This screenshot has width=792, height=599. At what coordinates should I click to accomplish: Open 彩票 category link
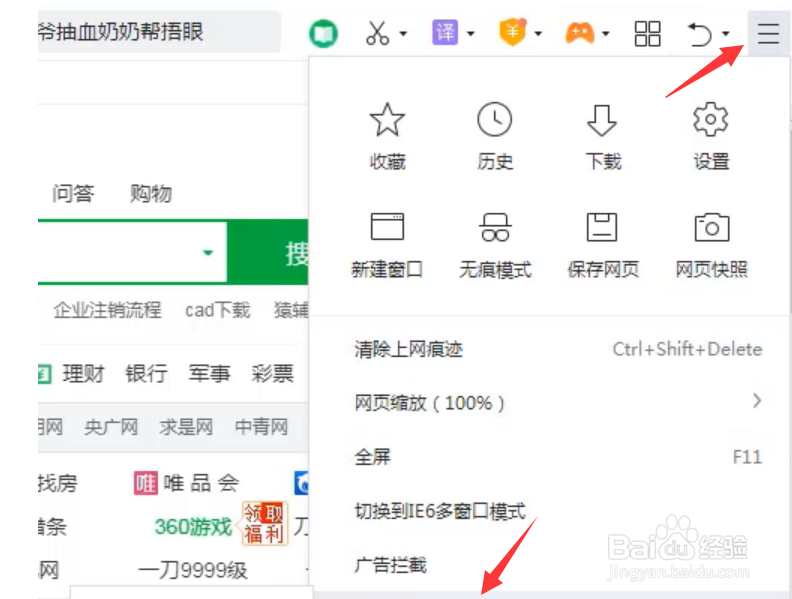[x=273, y=374]
